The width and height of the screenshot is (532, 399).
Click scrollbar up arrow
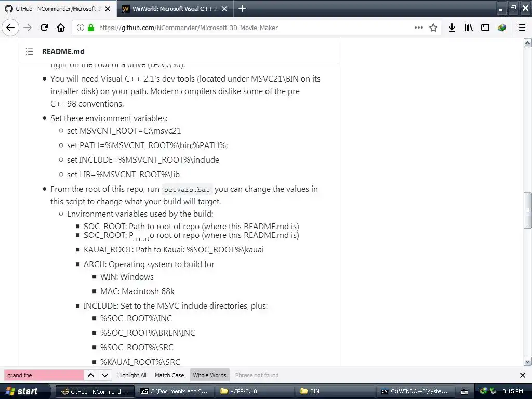(527, 43)
